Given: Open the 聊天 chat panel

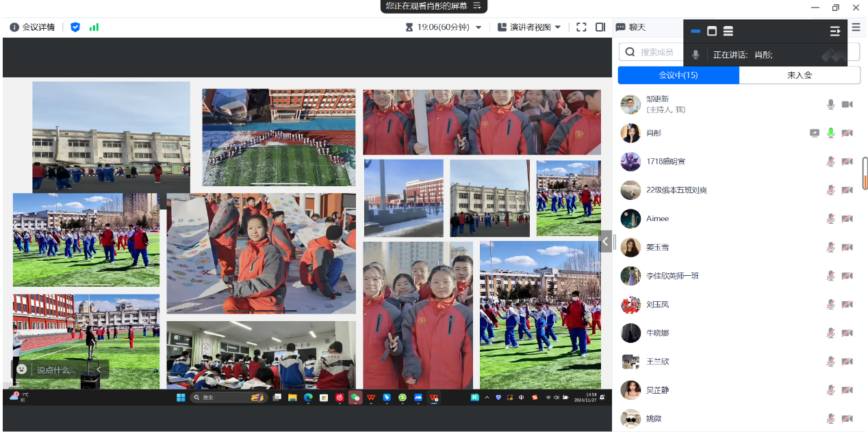Looking at the screenshot, I should [x=630, y=27].
